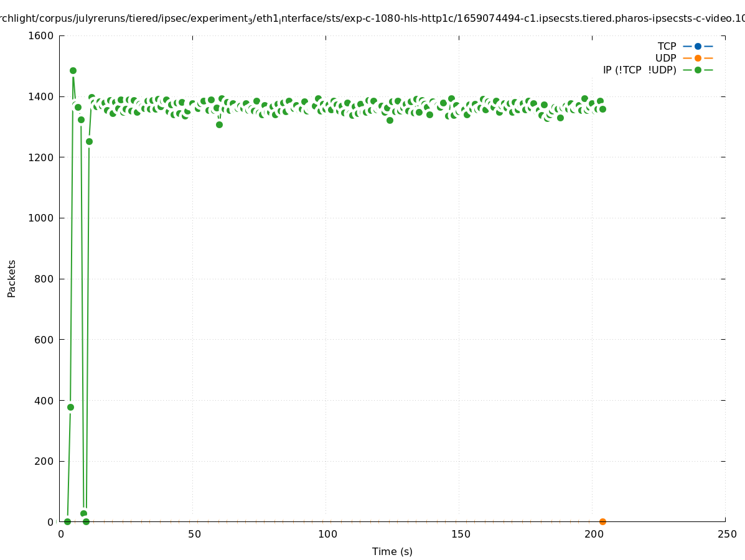Click the orange UDP legend marker

click(x=698, y=58)
